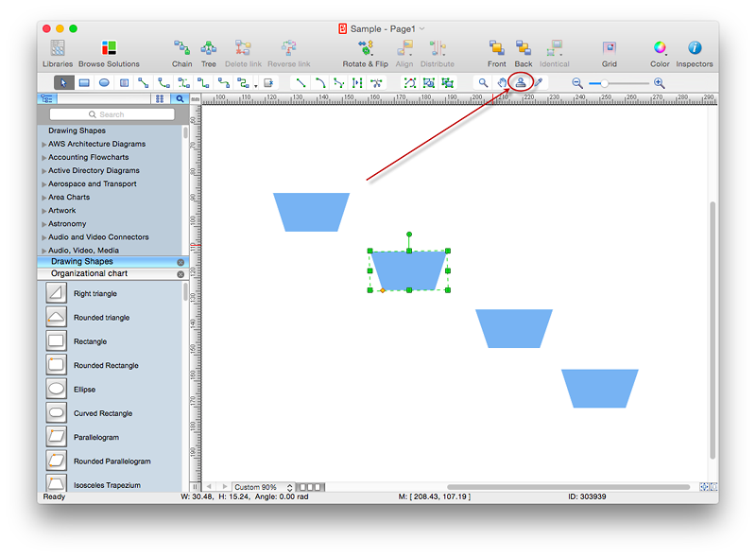Click the 'Drawing Shapes' tree header text

[x=77, y=131]
